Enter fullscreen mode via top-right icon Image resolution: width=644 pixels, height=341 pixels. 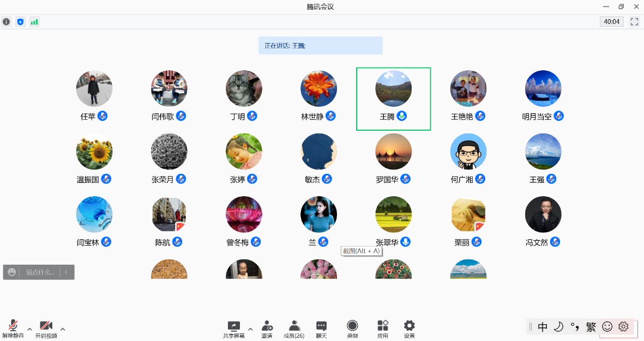coord(634,22)
